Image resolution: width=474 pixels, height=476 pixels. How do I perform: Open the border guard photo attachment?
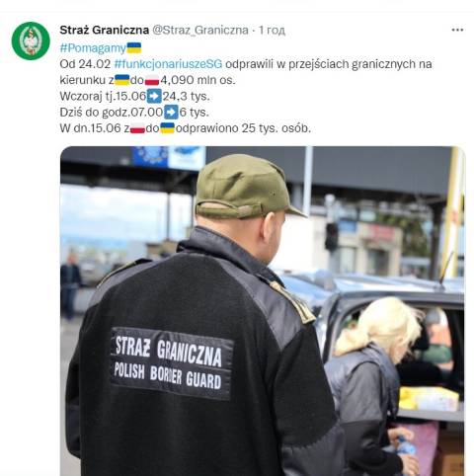click(263, 311)
